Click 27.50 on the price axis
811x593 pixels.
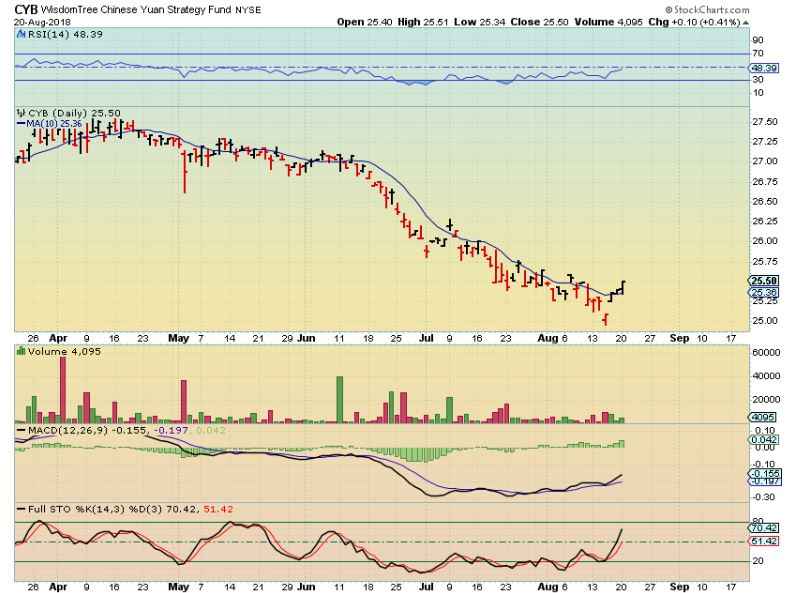(765, 121)
